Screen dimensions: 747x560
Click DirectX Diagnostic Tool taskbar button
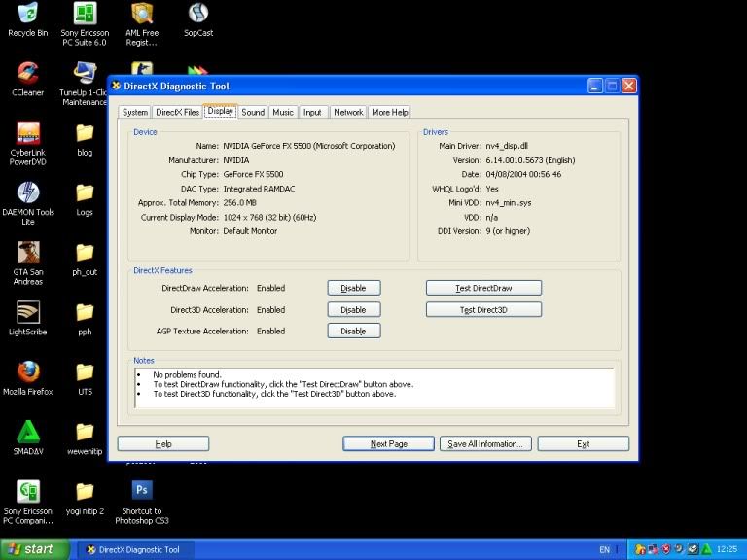click(x=134, y=549)
